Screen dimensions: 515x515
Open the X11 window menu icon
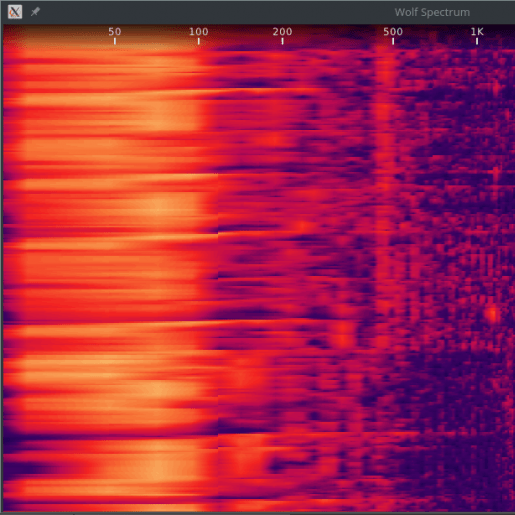click(15, 12)
